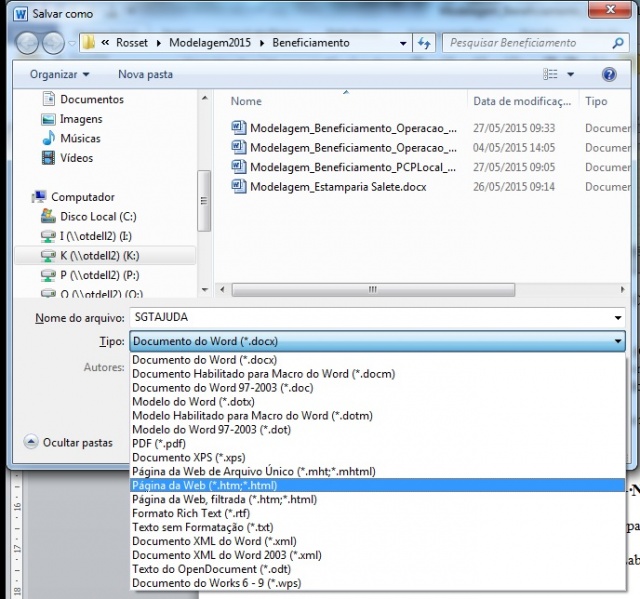Screen dimensions: 640x599
Task: Click the search magnifier icon
Action: point(618,43)
